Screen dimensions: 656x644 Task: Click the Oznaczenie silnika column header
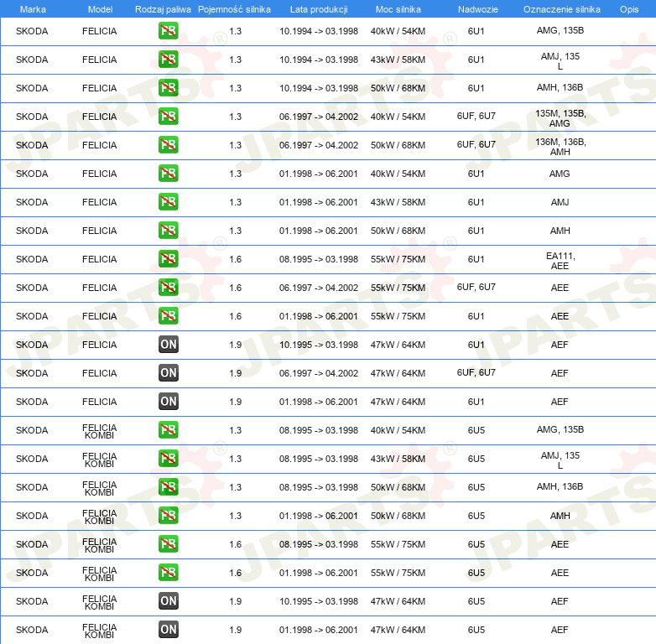[561, 9]
